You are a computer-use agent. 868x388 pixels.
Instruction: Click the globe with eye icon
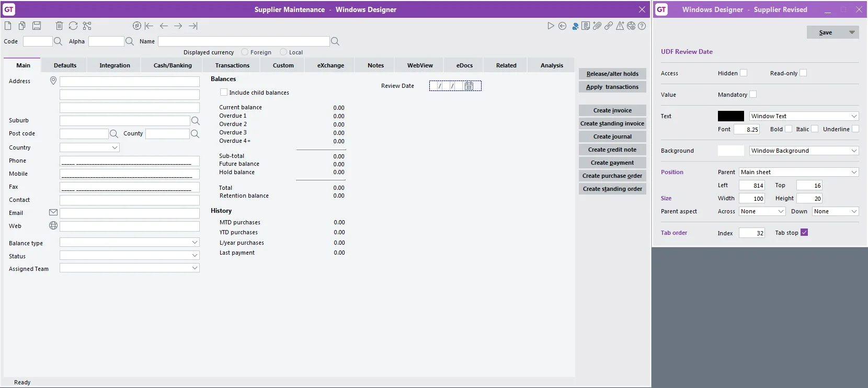pyautogui.click(x=631, y=26)
